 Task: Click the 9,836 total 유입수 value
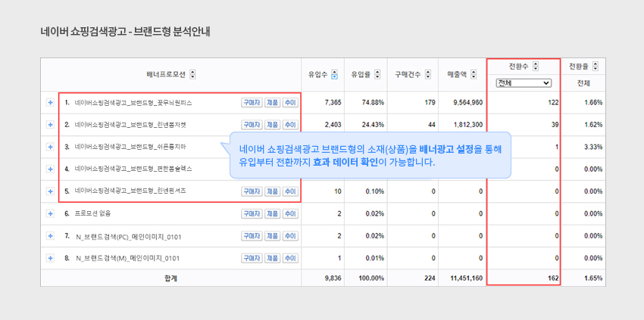click(333, 278)
